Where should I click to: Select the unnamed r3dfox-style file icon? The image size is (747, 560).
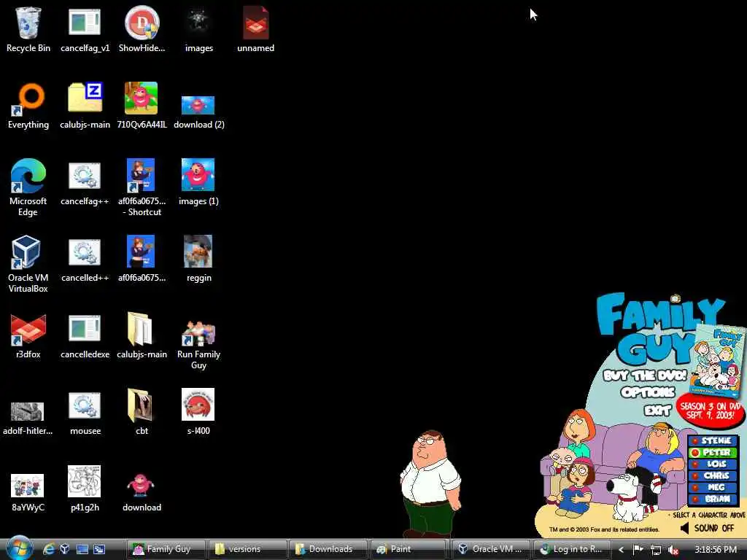(x=256, y=29)
